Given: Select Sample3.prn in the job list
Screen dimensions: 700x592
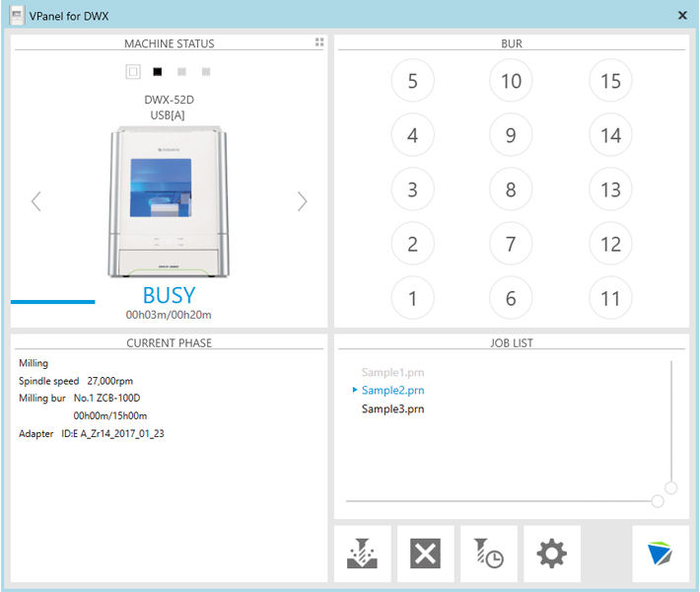Looking at the screenshot, I should 392,408.
